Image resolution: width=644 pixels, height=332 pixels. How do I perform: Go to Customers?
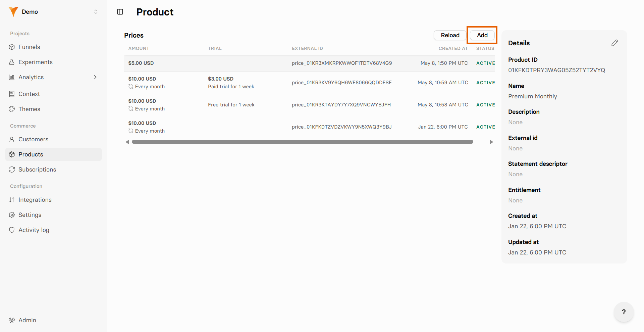(x=54, y=139)
